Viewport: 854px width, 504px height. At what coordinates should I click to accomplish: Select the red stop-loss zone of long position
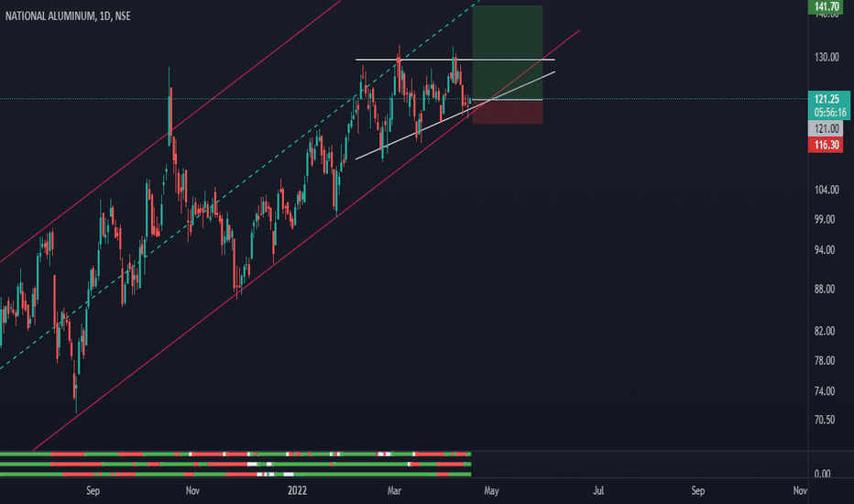click(508, 112)
